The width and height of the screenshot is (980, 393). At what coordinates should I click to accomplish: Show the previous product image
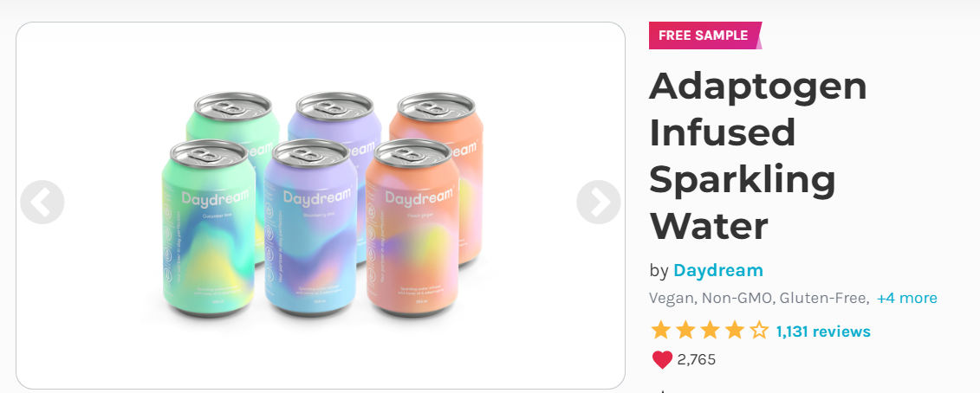[42, 202]
